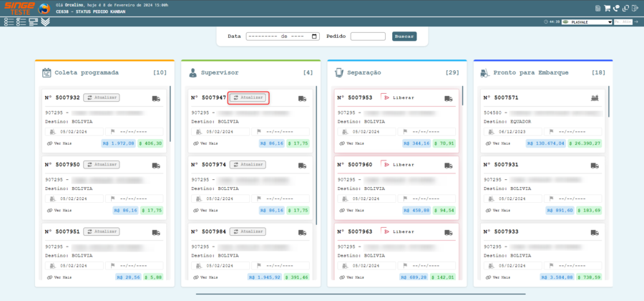Open the PLASVALE company dropdown
Screen dimensions: 644x301
click(587, 22)
